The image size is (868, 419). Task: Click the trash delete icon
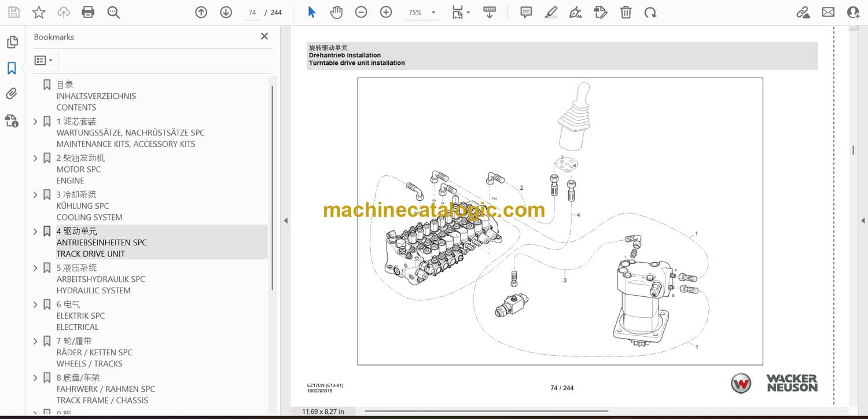point(626,12)
